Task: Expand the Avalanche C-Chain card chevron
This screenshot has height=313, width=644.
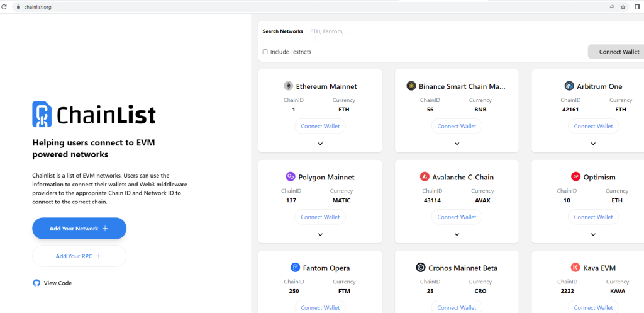Action: point(457,234)
